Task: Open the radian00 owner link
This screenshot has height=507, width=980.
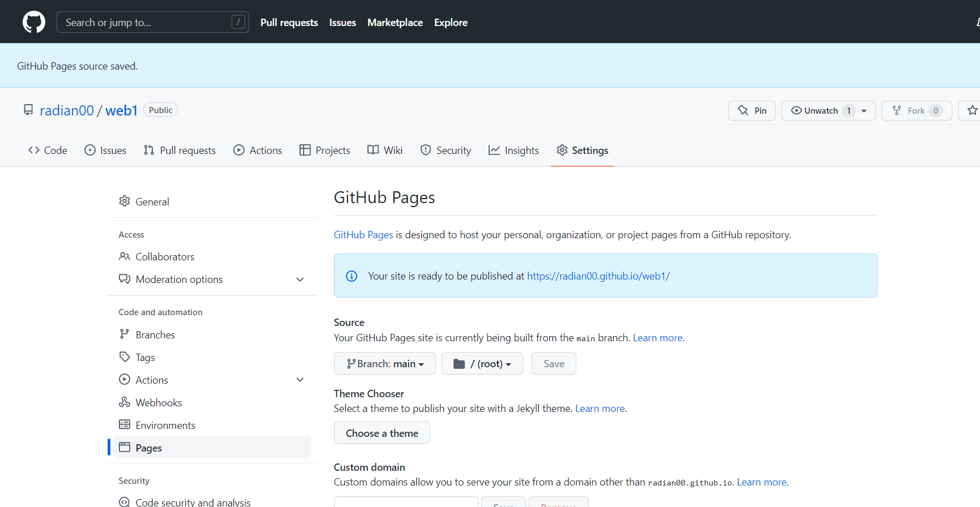Action: 67,110
